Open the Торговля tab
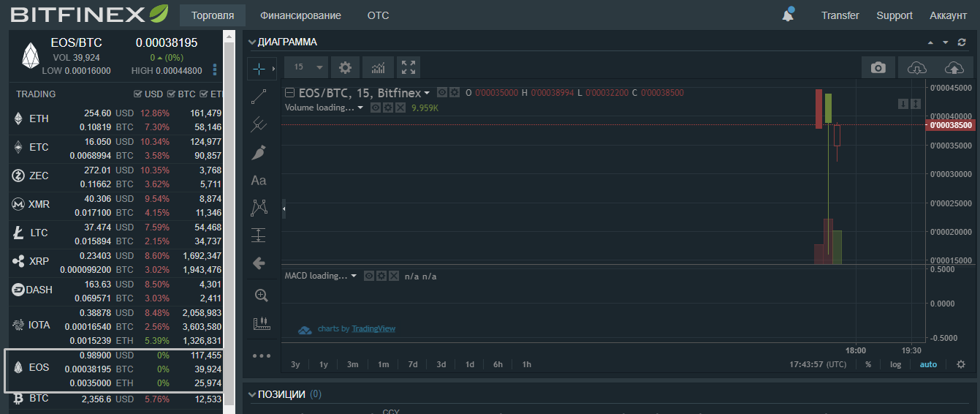This screenshot has height=414, width=980. [213, 15]
